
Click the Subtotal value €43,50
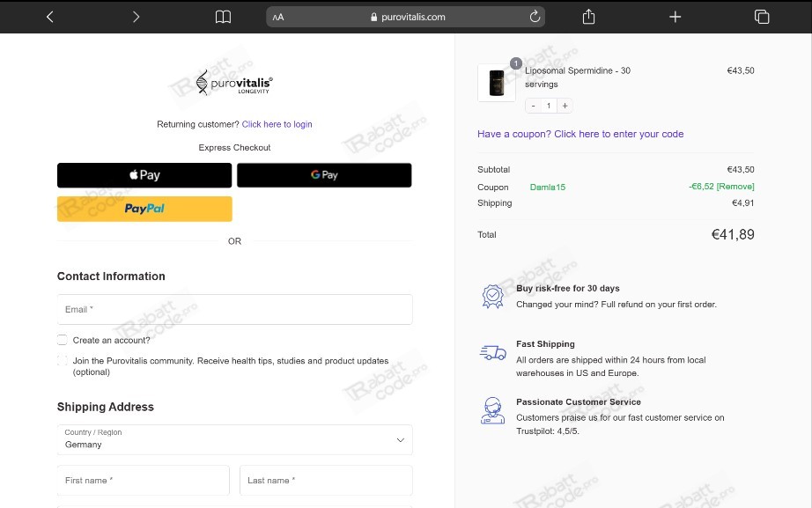[741, 169]
